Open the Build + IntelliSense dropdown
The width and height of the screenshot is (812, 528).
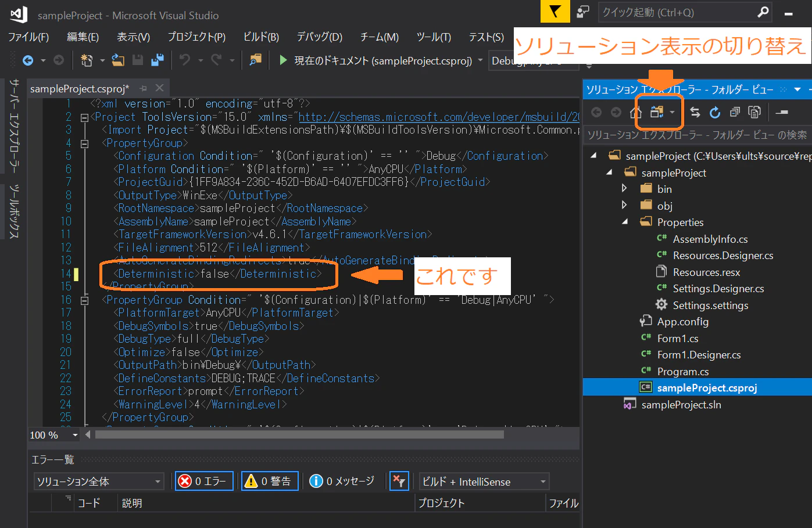pyautogui.click(x=484, y=482)
